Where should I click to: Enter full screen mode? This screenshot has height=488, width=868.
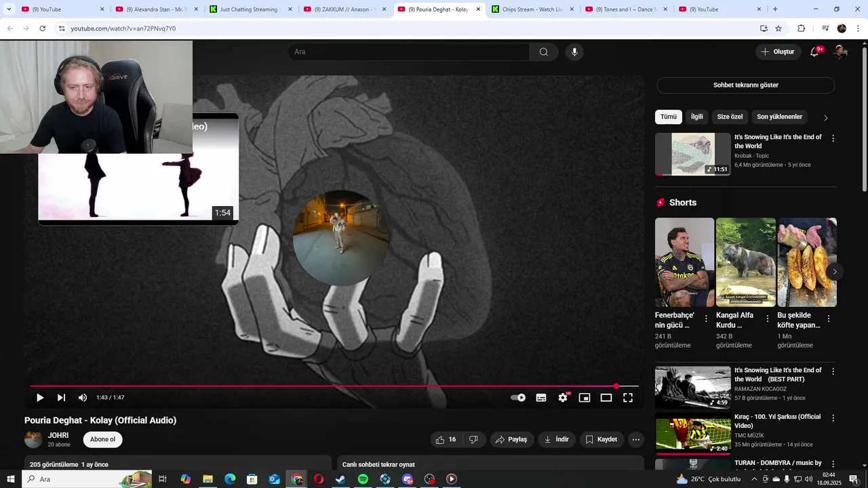click(628, 398)
